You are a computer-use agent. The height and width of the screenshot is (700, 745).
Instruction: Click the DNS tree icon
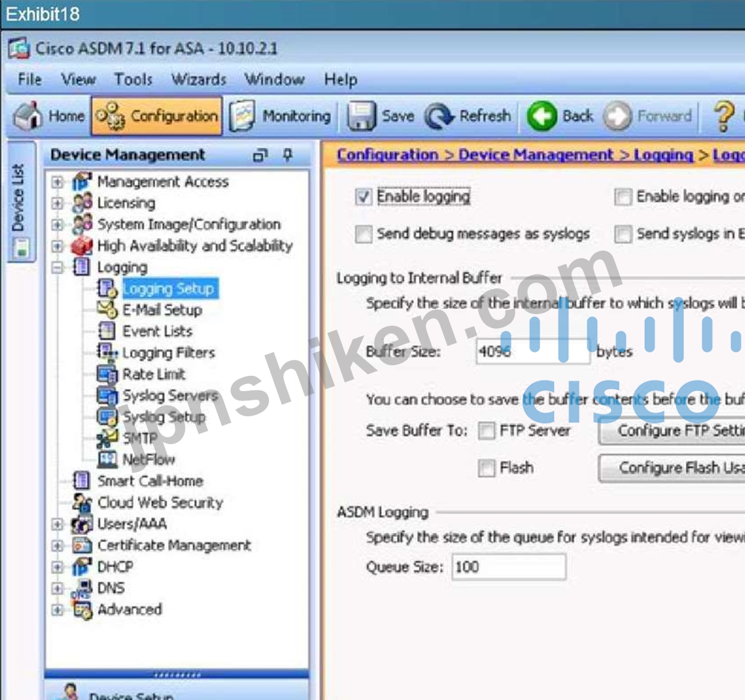click(82, 588)
